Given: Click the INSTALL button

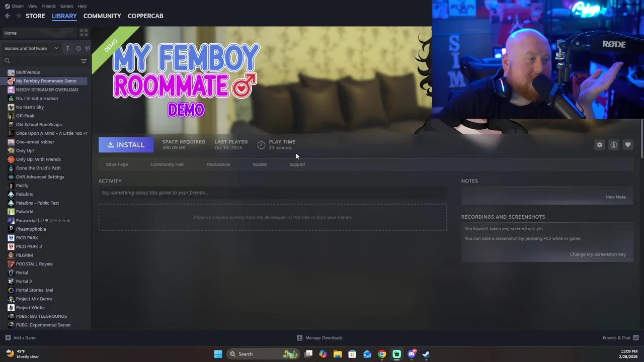Looking at the screenshot, I should (126, 145).
